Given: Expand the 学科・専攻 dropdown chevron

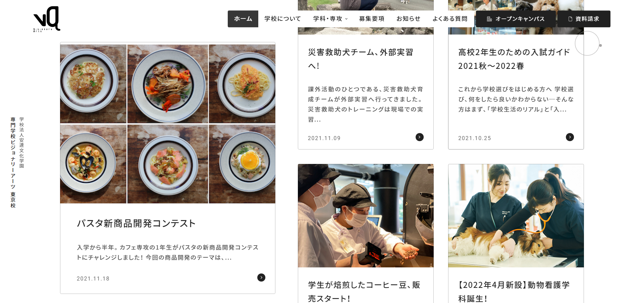Looking at the screenshot, I should click(346, 19).
